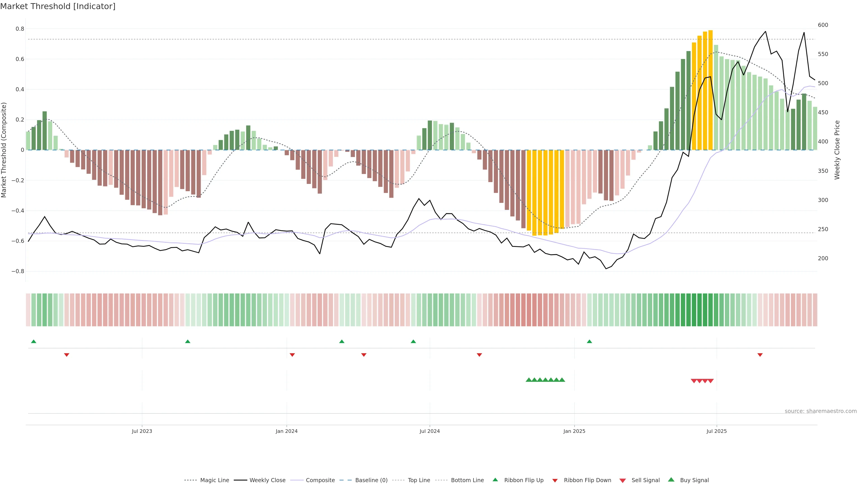Click the Buy Signal legend triangle icon

671,480
